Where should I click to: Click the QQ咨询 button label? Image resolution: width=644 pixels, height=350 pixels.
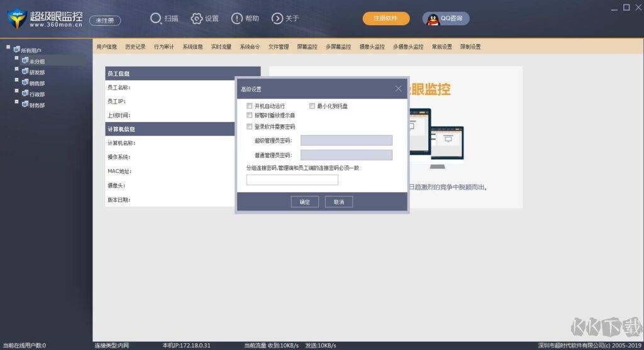(x=452, y=18)
